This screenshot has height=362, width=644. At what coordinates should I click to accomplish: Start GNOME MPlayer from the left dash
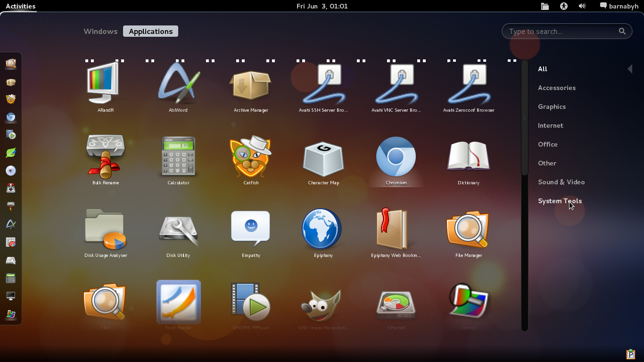click(x=11, y=135)
